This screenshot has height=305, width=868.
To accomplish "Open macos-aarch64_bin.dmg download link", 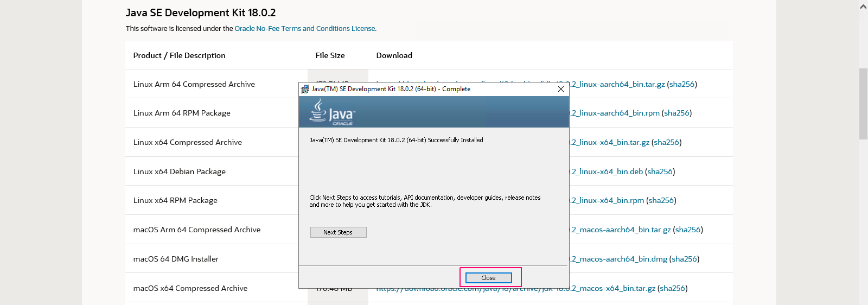I will pos(618,259).
